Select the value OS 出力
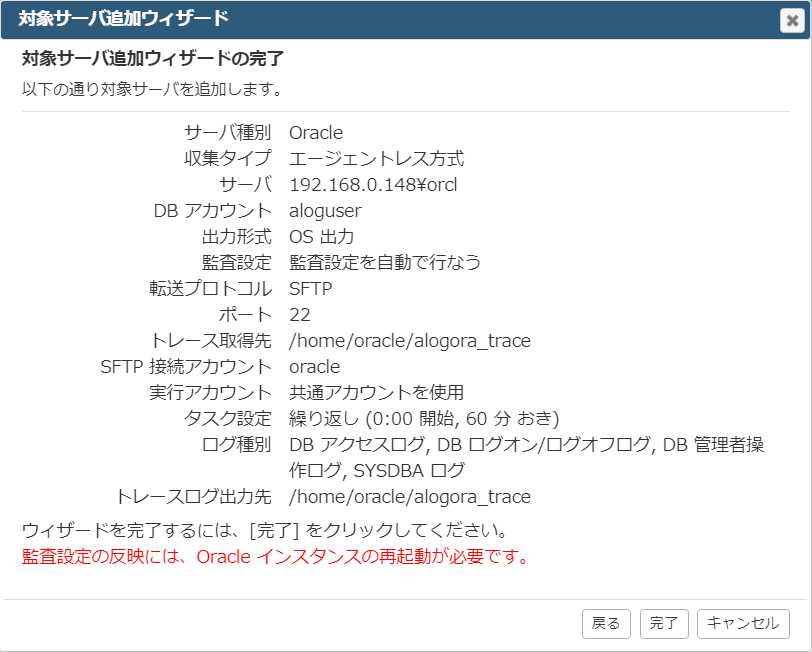 (321, 237)
